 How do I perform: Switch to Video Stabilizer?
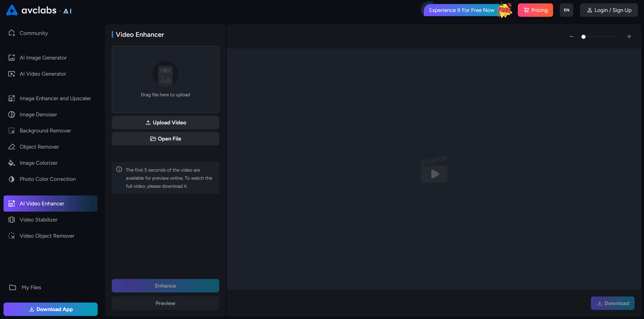[x=51, y=220]
